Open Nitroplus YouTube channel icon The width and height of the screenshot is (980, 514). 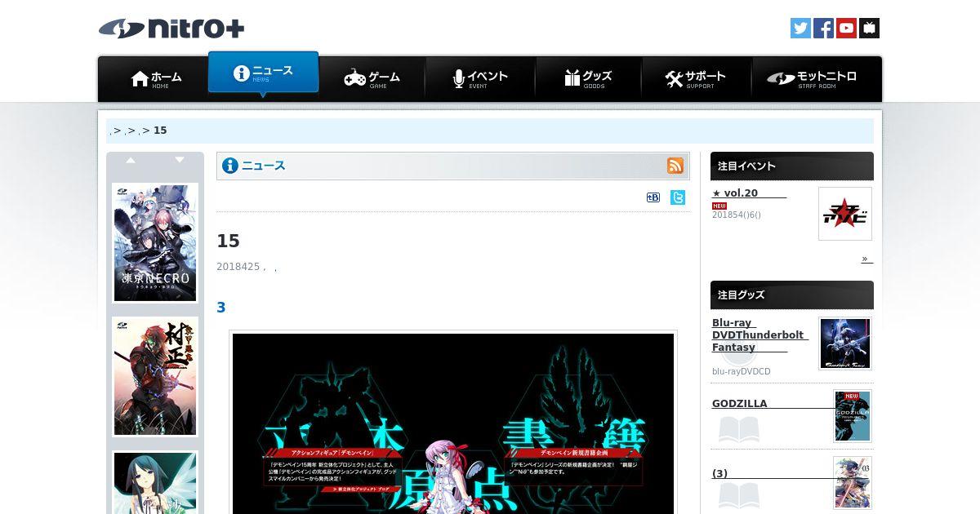tap(846, 29)
